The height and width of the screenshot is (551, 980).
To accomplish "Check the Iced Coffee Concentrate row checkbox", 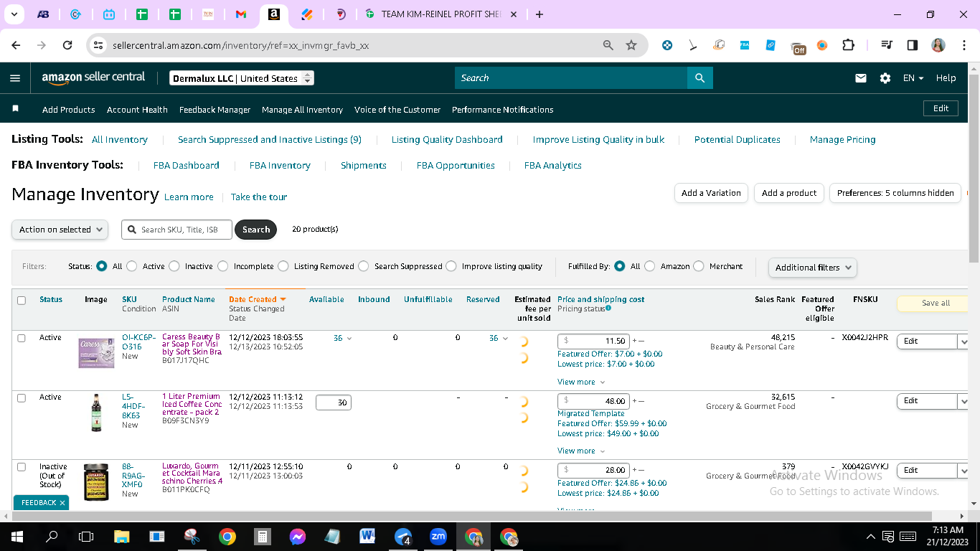I will pyautogui.click(x=22, y=398).
